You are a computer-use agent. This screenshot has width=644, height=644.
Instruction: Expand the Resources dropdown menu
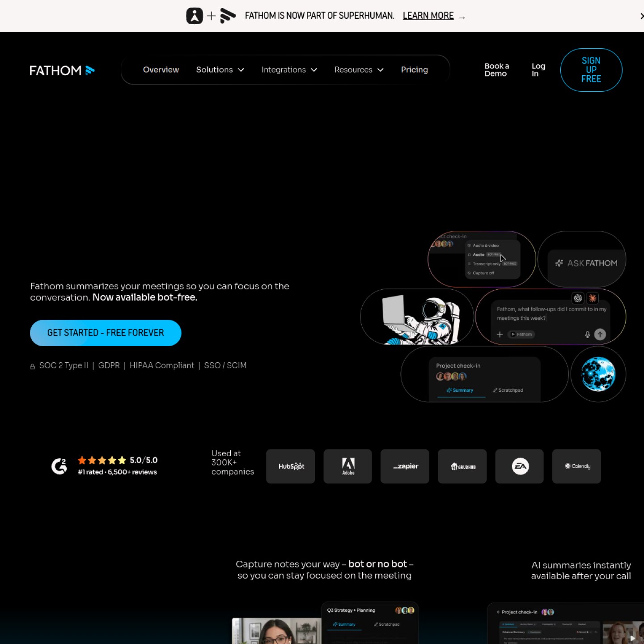point(359,70)
